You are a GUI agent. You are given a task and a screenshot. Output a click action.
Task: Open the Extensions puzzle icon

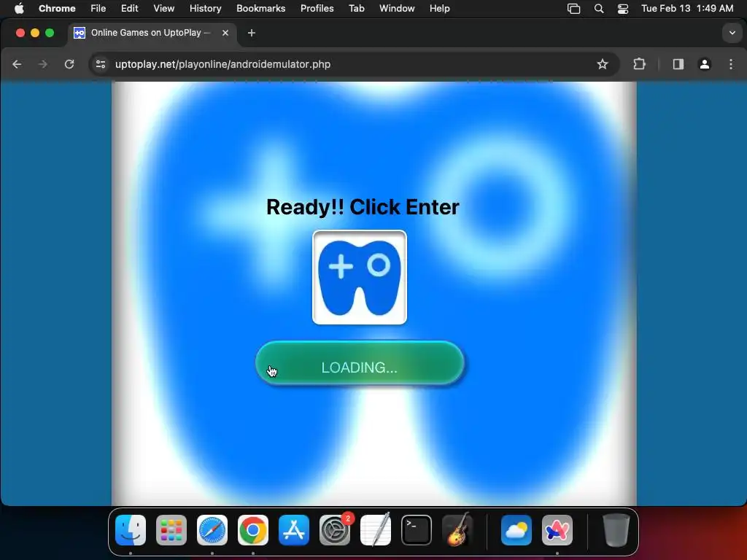coord(639,64)
